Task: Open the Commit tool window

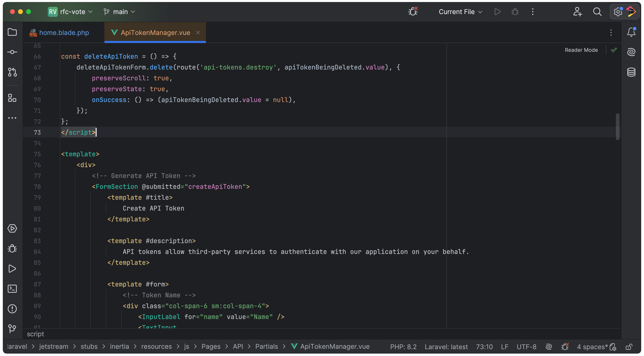Action: point(12,52)
